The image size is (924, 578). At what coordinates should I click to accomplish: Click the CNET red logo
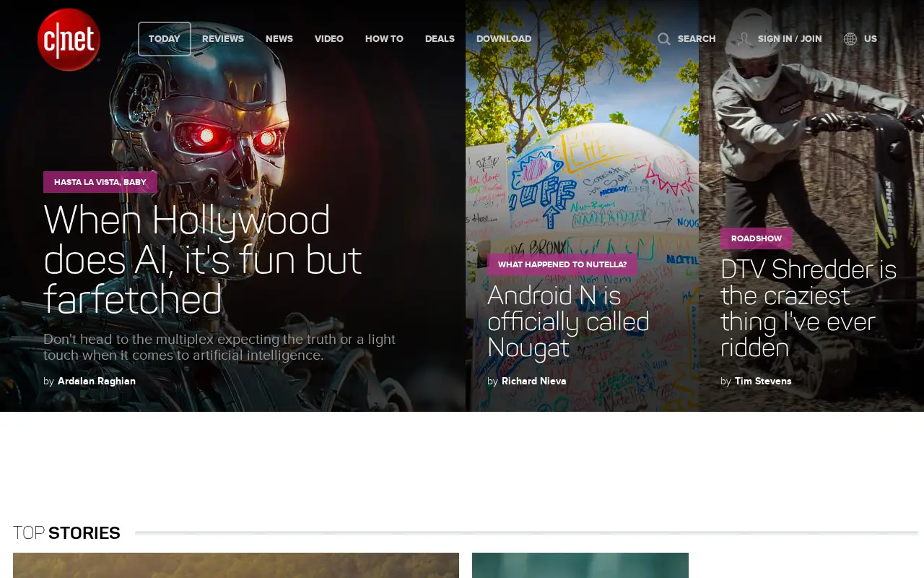(69, 40)
